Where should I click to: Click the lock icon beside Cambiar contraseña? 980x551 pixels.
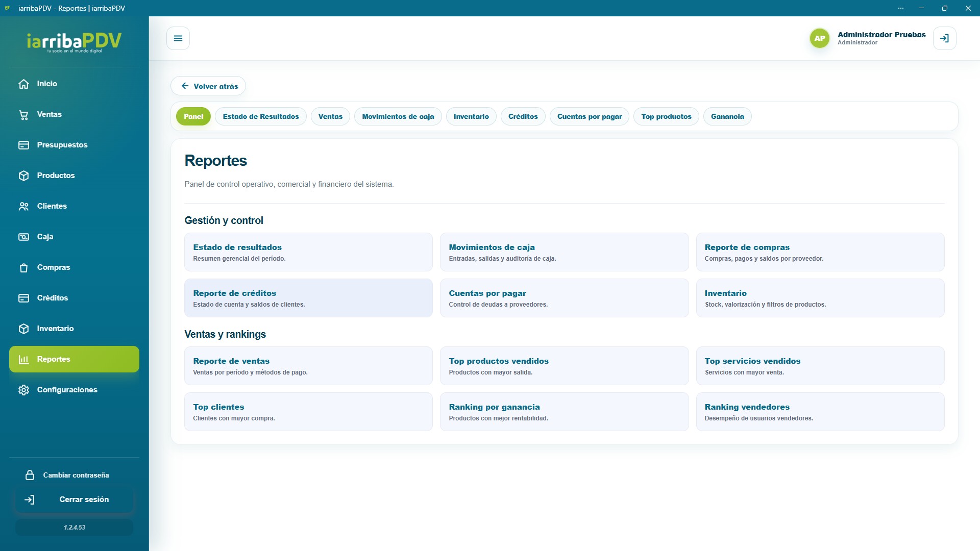pos(30,475)
